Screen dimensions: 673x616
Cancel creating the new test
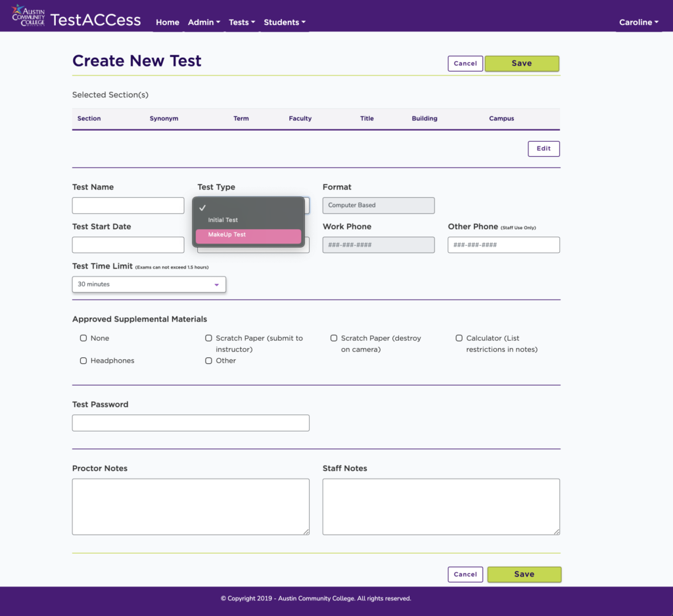coord(465,63)
